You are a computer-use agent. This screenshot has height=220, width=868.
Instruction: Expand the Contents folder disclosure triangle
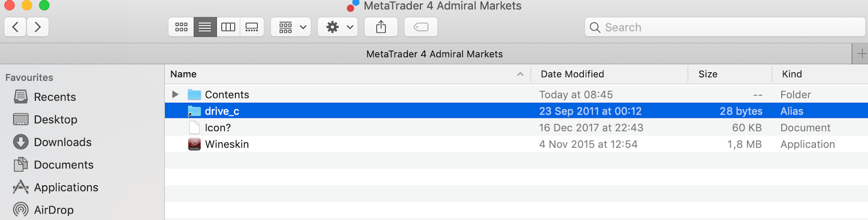coord(175,95)
